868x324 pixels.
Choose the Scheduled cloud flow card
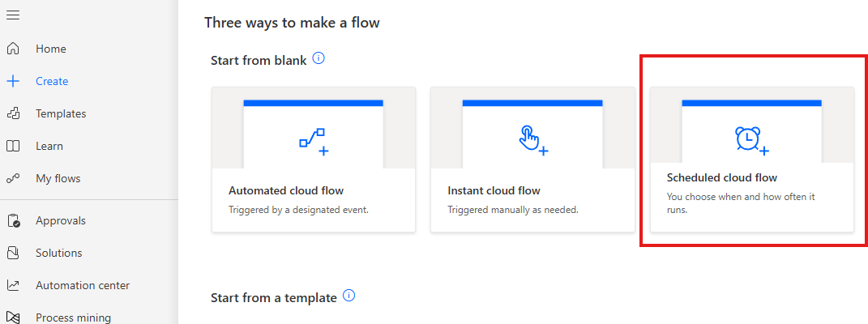pyautogui.click(x=752, y=160)
